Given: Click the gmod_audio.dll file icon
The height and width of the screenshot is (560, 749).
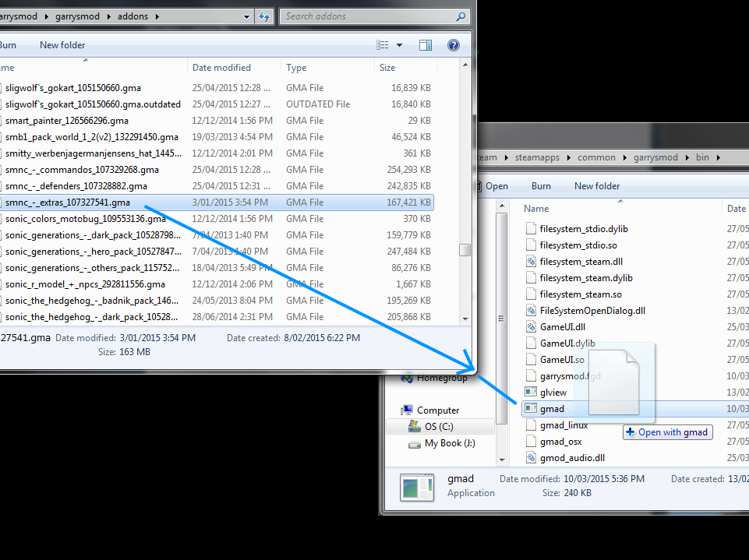Looking at the screenshot, I should click(x=531, y=458).
